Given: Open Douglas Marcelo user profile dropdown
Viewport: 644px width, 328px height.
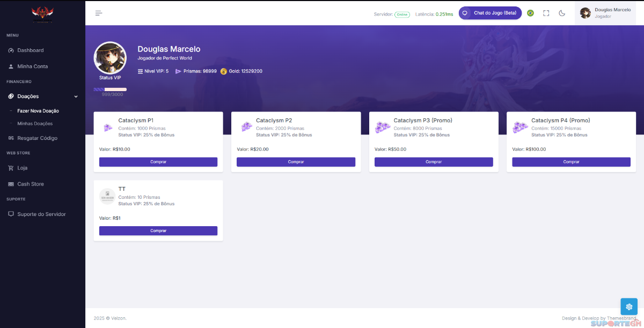Looking at the screenshot, I should tap(605, 13).
